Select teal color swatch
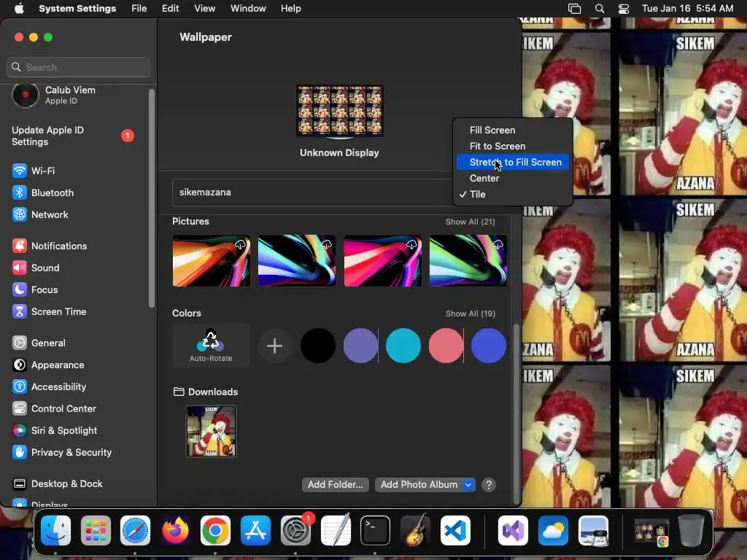 point(403,346)
